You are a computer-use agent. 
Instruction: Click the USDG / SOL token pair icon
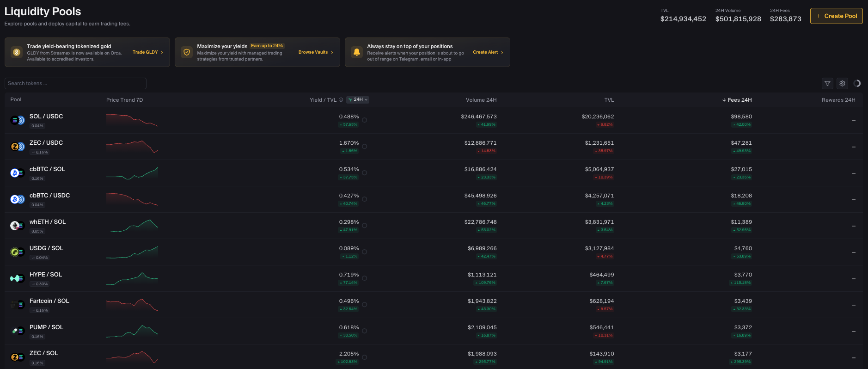pos(18,252)
